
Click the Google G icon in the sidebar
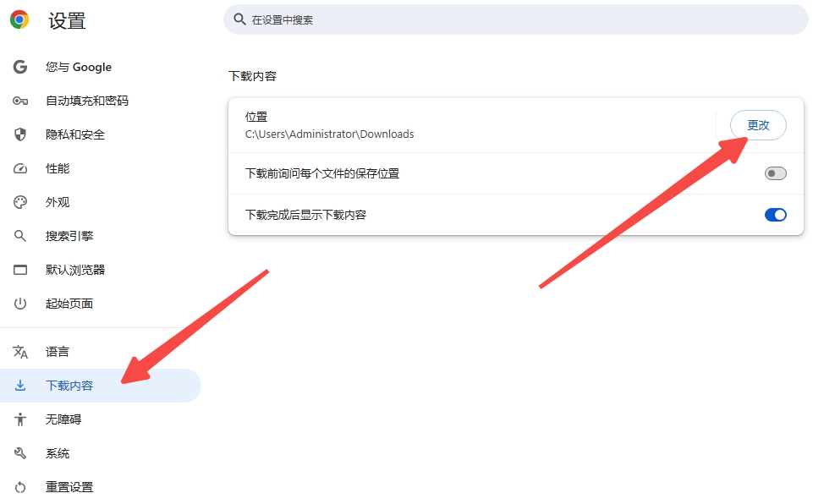(x=20, y=67)
